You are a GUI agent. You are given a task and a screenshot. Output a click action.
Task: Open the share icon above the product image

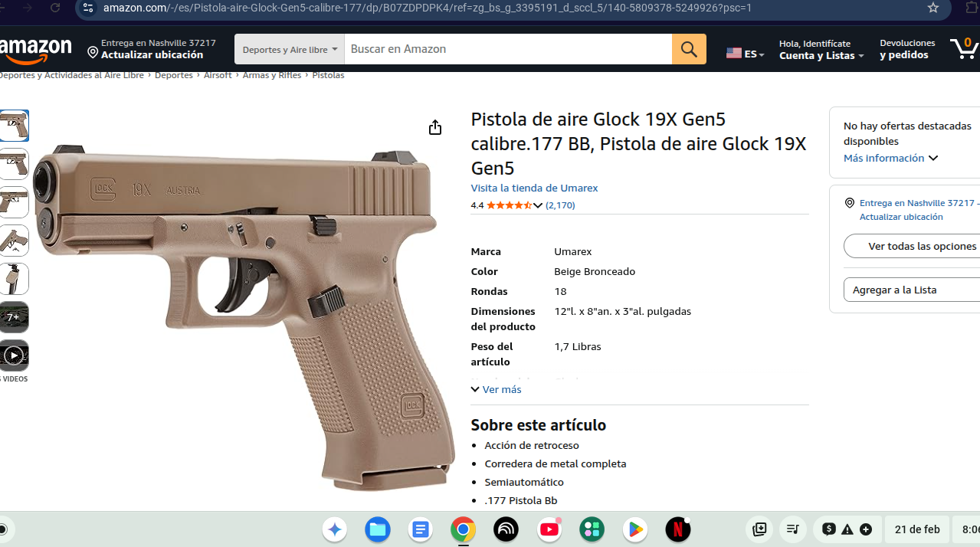[x=435, y=127]
